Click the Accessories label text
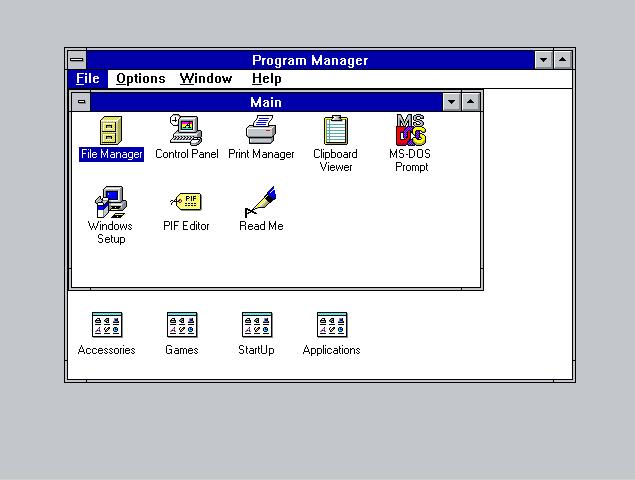The width and height of the screenshot is (635, 480). tap(107, 350)
